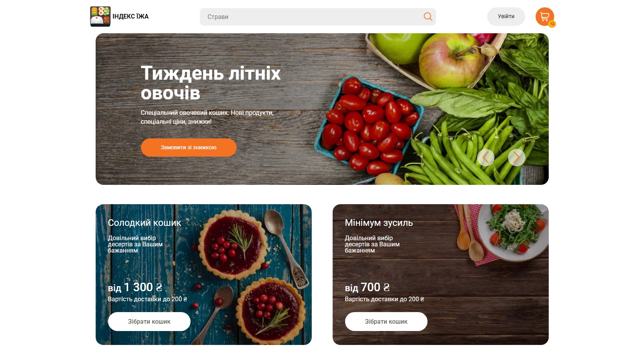
Task: Click the Тиждень літніх овочів headline
Action: pos(210,83)
